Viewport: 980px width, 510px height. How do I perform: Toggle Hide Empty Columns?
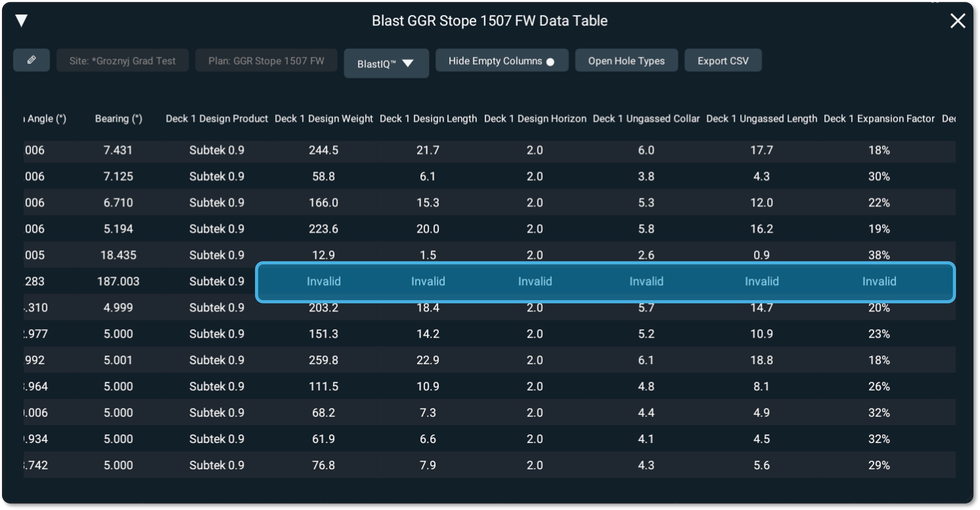point(502,60)
